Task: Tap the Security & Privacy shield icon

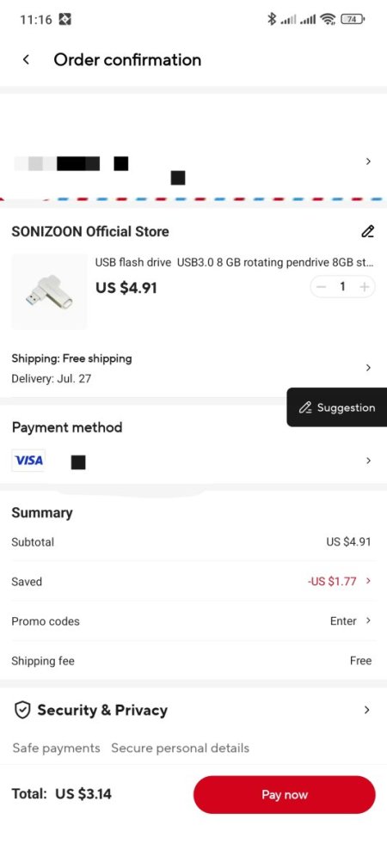Action: point(22,710)
